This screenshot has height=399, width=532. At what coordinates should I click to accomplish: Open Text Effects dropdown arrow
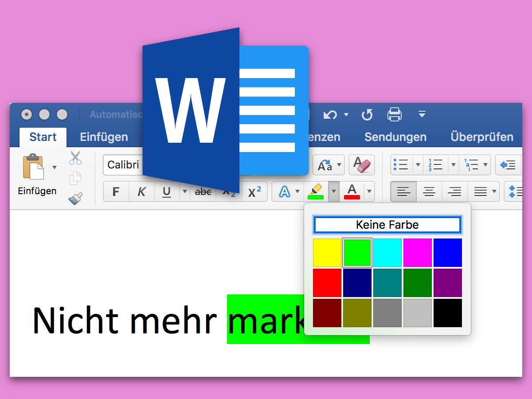tap(297, 192)
